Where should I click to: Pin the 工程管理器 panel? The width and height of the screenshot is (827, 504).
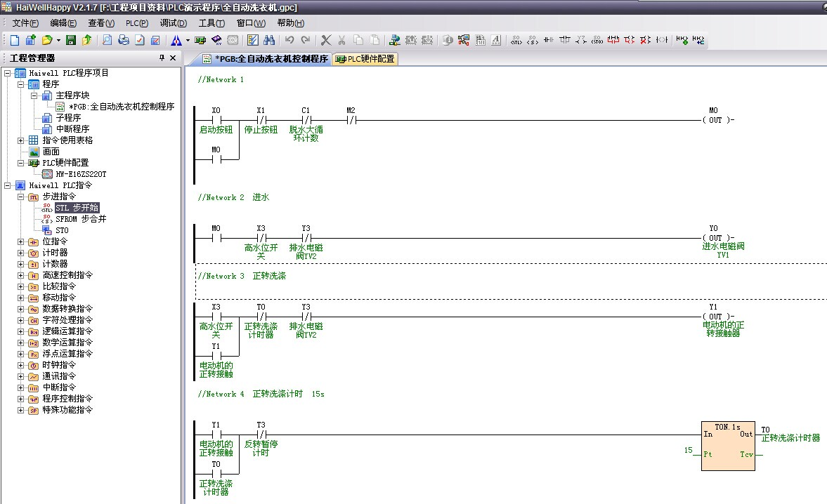click(162, 58)
